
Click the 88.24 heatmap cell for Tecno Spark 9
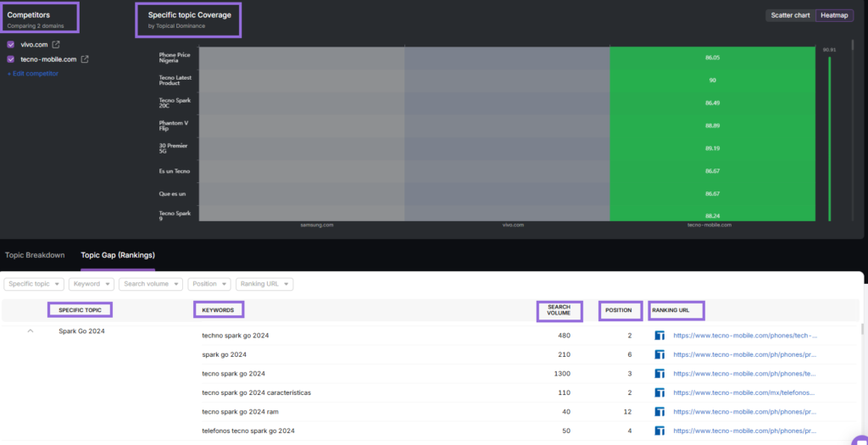pos(712,214)
